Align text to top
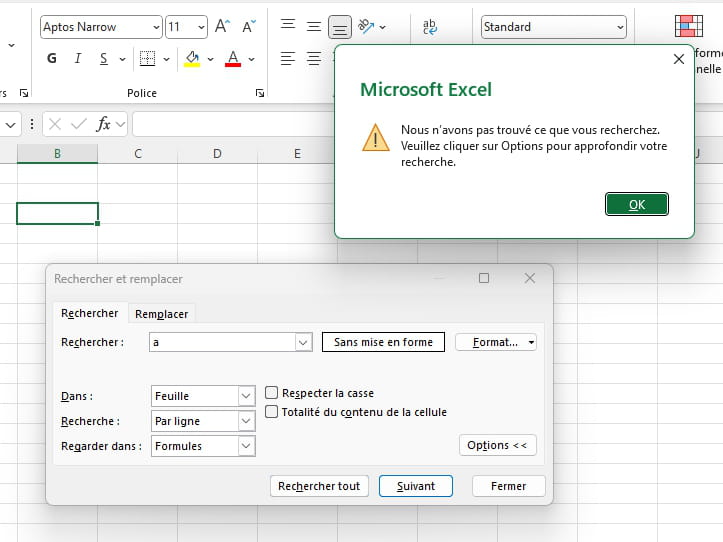This screenshot has width=723, height=542. (x=288, y=25)
